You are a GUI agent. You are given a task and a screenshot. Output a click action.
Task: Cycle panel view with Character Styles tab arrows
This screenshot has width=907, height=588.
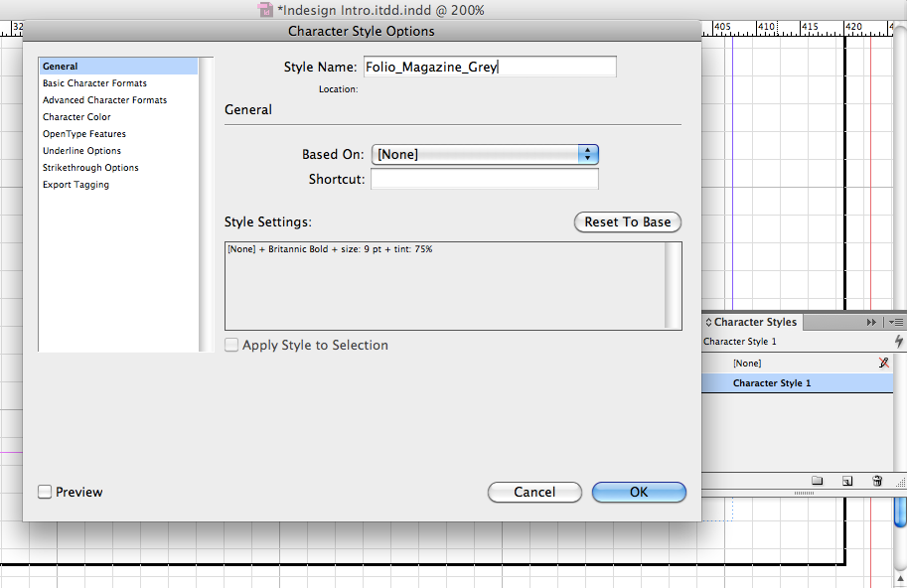click(708, 322)
